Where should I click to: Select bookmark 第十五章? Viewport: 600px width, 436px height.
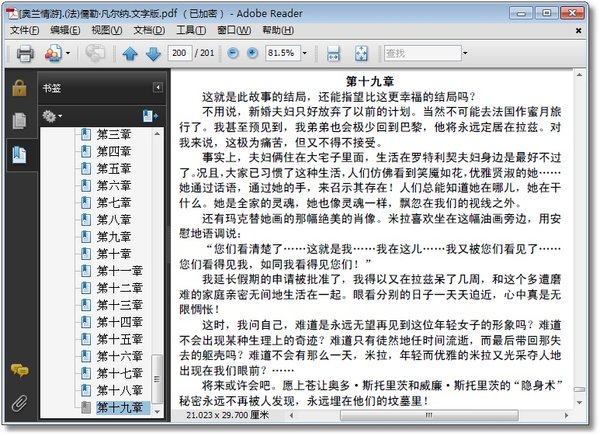120,339
